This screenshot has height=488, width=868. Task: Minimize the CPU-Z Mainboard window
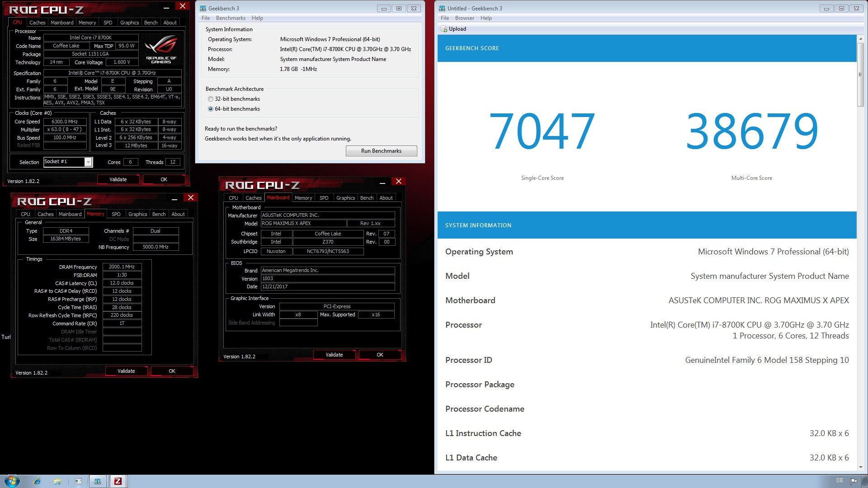[382, 183]
